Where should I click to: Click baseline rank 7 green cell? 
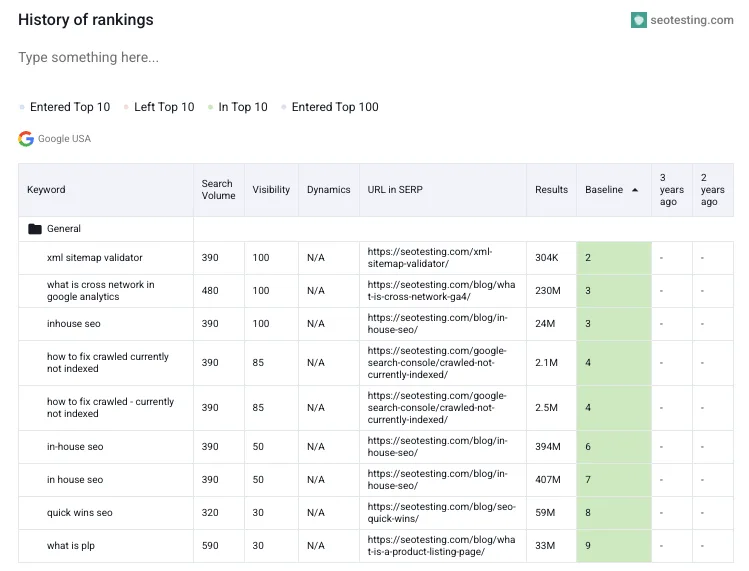[614, 480]
